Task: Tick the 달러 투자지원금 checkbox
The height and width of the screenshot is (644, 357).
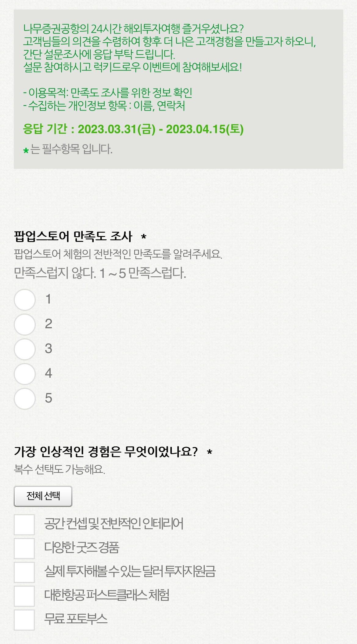Action: [24, 572]
